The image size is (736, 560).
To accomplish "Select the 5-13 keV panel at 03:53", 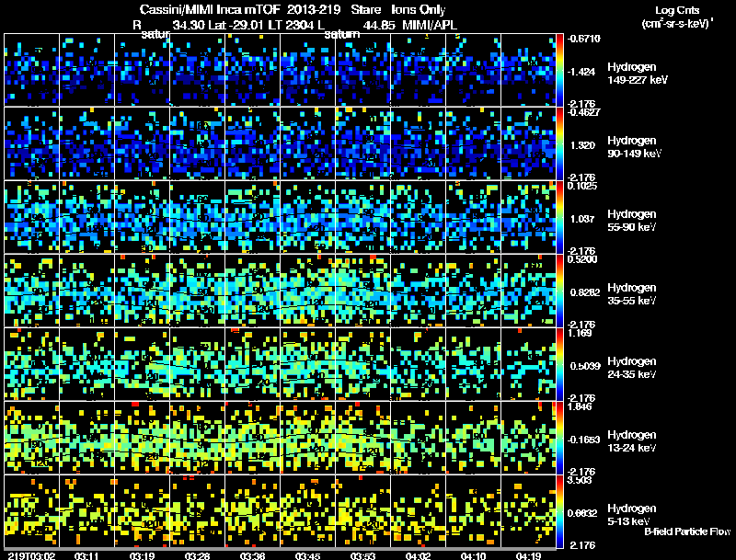I will 362,511.
